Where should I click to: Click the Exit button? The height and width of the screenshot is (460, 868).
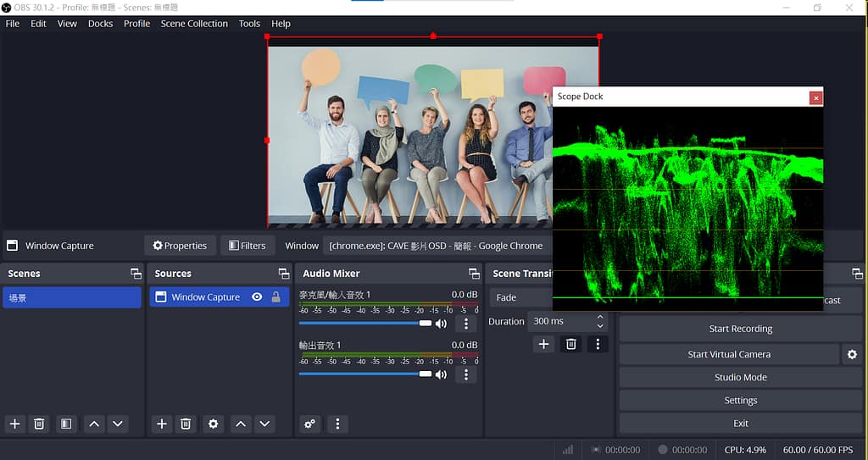pos(741,424)
